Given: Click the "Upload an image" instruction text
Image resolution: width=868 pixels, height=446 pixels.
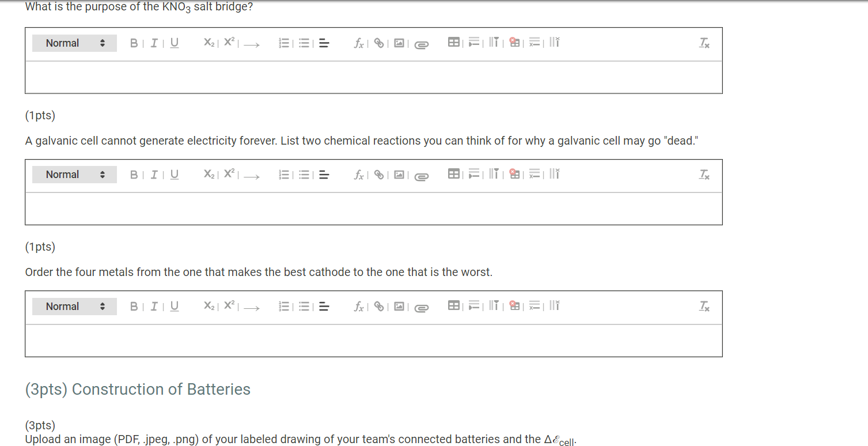Looking at the screenshot, I should (x=301, y=440).
